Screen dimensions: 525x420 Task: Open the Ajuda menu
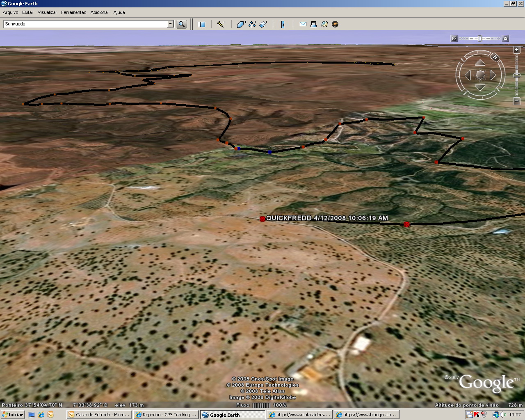[119, 12]
